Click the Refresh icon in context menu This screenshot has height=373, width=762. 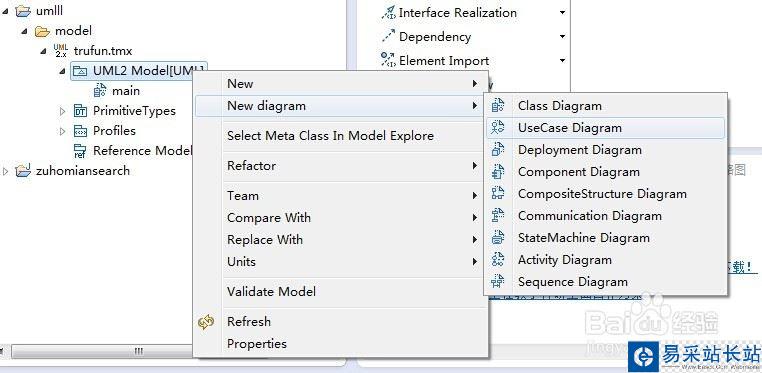click(207, 322)
